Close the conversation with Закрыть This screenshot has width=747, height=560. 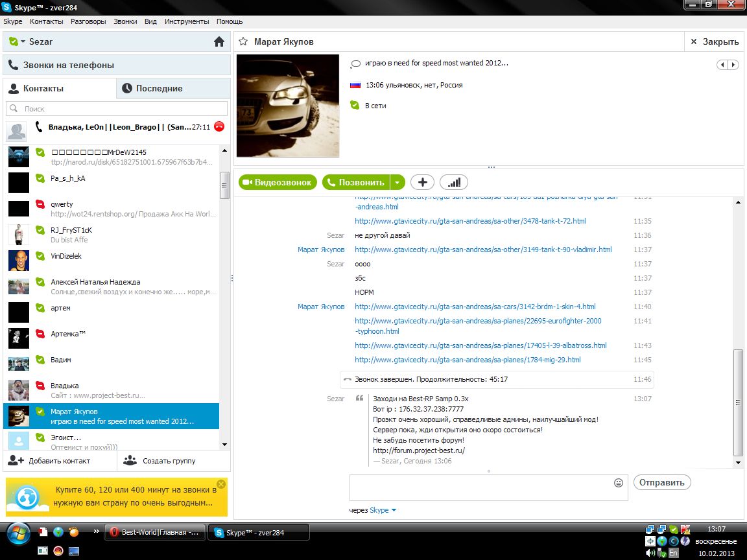point(715,42)
